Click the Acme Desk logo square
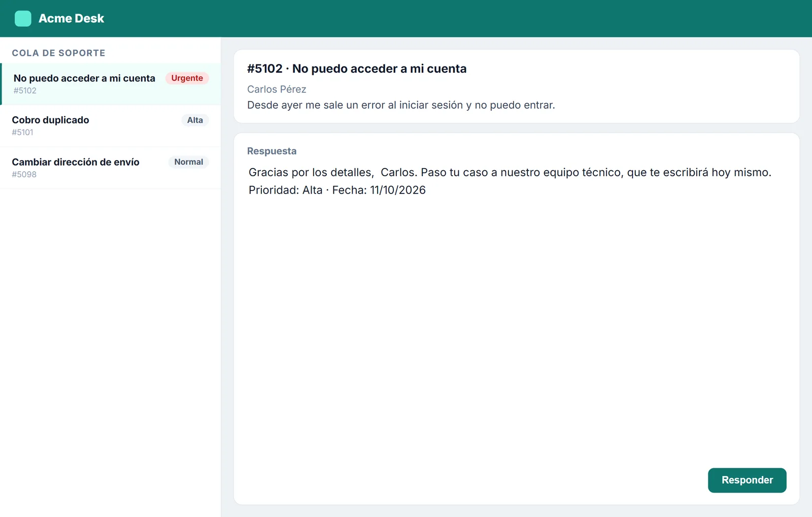 [23, 18]
